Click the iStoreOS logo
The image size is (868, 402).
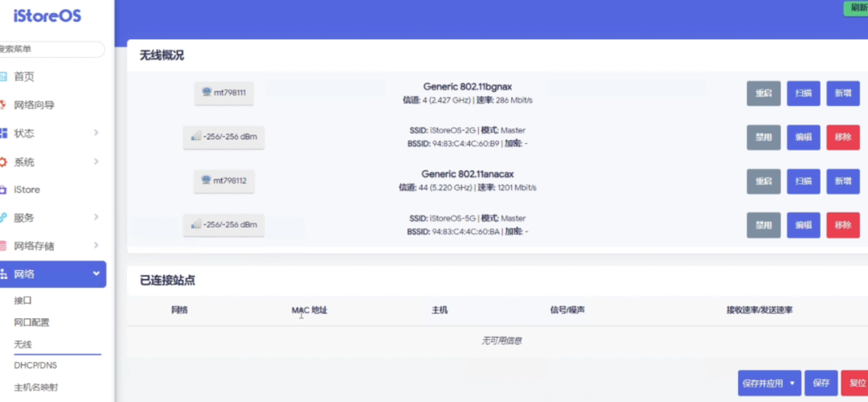[47, 16]
